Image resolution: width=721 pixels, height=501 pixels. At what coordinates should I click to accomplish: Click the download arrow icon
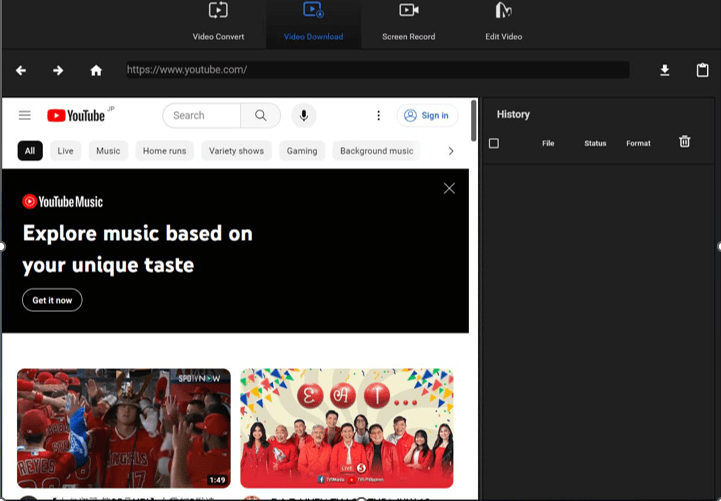pyautogui.click(x=664, y=70)
